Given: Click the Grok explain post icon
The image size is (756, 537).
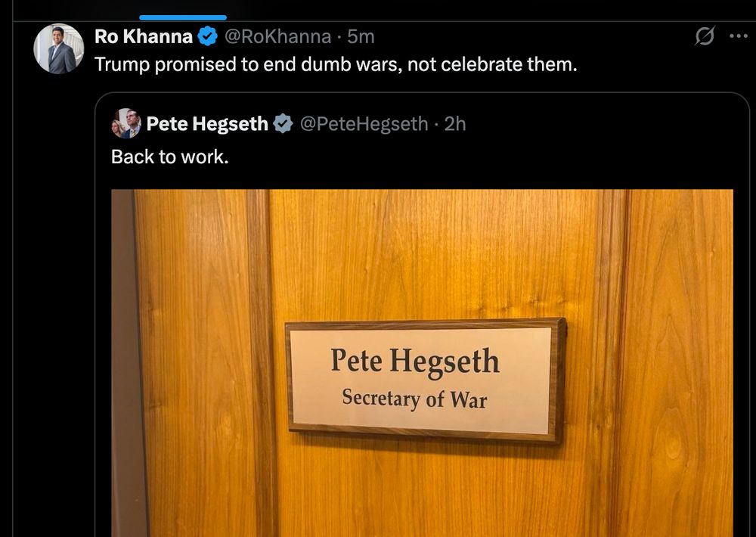Looking at the screenshot, I should (x=705, y=36).
